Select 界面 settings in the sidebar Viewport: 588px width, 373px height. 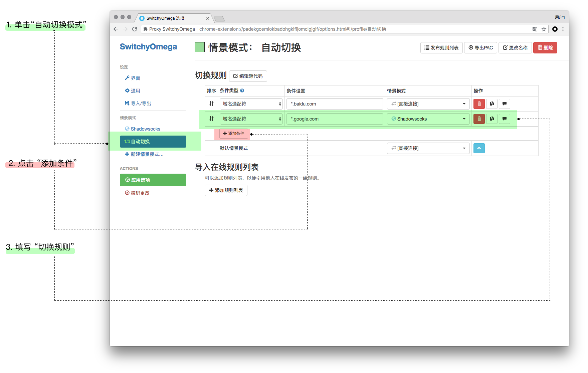point(135,78)
